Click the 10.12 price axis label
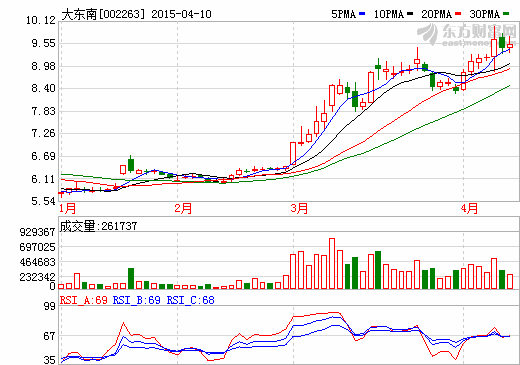 [41, 21]
